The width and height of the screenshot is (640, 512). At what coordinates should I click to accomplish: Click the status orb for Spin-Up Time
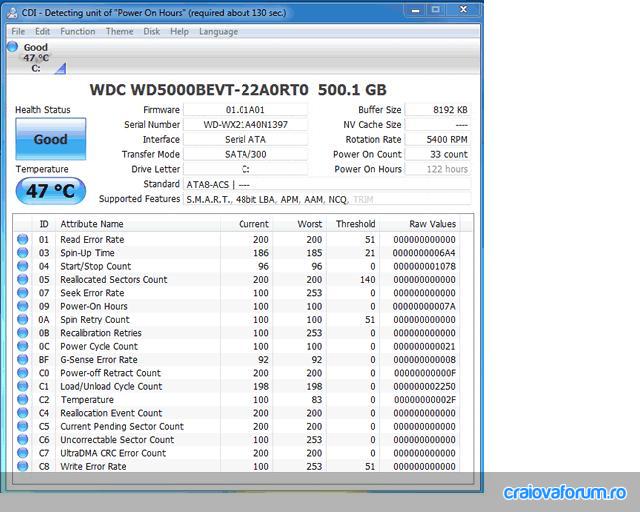(23, 253)
